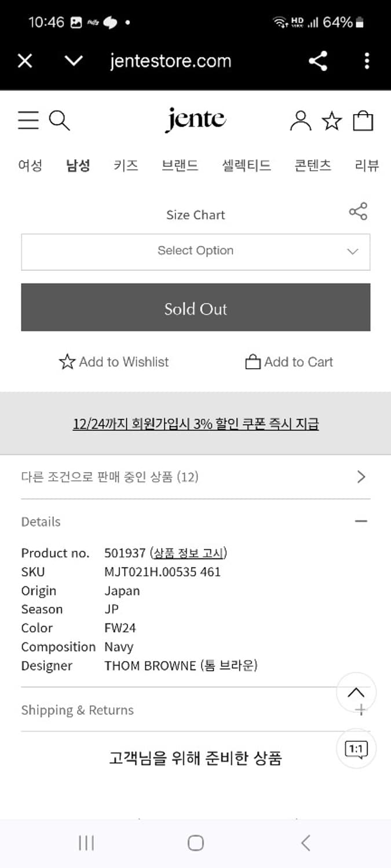391x868 pixels.
Task: Collapse the Details section
Action: pyautogui.click(x=360, y=521)
